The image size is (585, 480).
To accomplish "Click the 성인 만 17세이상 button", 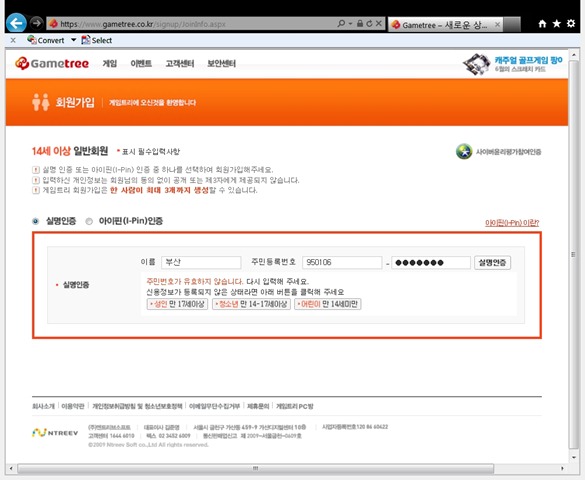I will point(177,304).
